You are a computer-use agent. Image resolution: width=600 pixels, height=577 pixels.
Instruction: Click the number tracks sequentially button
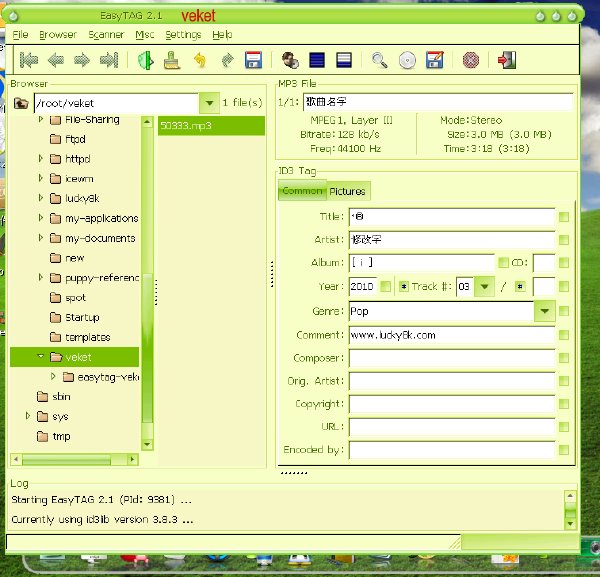click(x=404, y=287)
